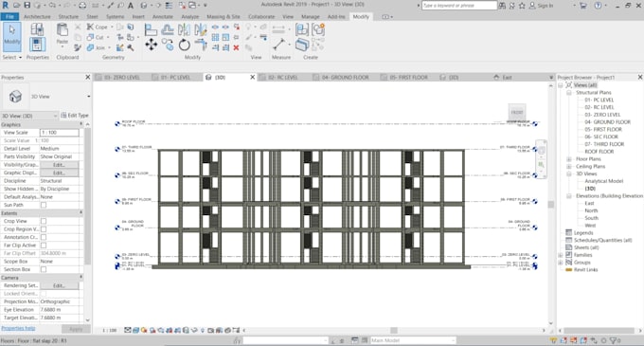Click the Text 'A' quick access icon
The image size is (644, 346).
pos(131,6)
